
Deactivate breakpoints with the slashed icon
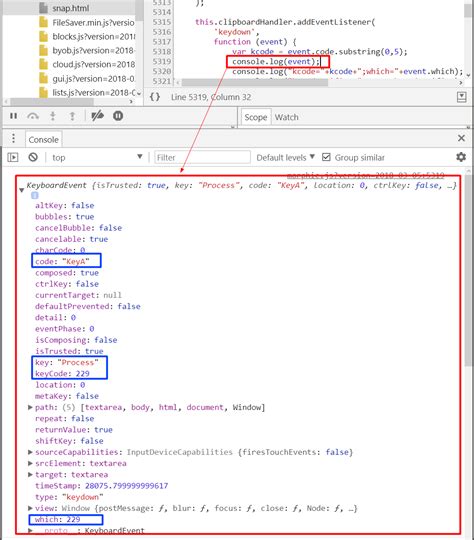pyautogui.click(x=97, y=116)
